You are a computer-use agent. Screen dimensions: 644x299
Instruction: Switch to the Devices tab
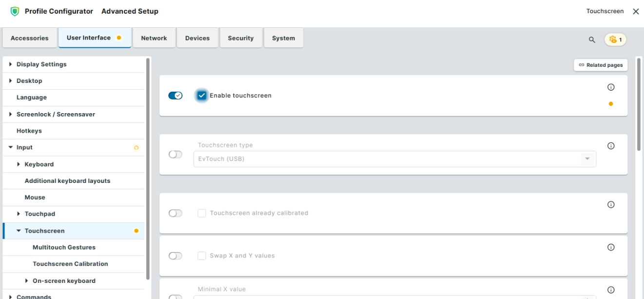click(x=197, y=38)
